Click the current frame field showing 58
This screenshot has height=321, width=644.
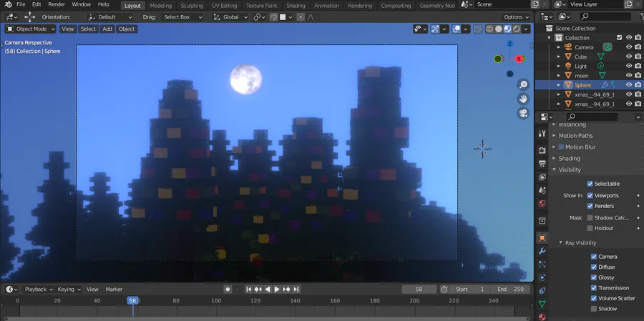(419, 290)
